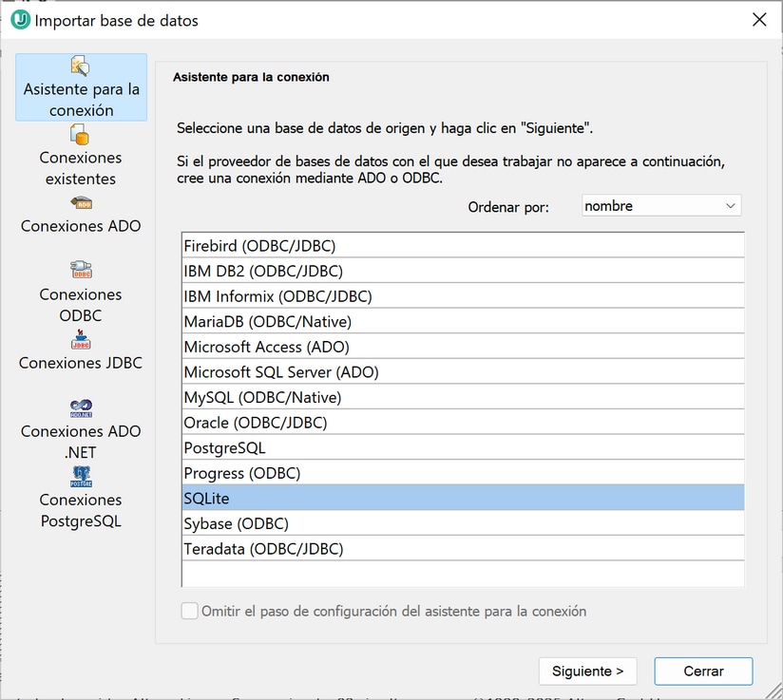Select Oracle (ODBC/JDBC) list item

[x=255, y=423]
